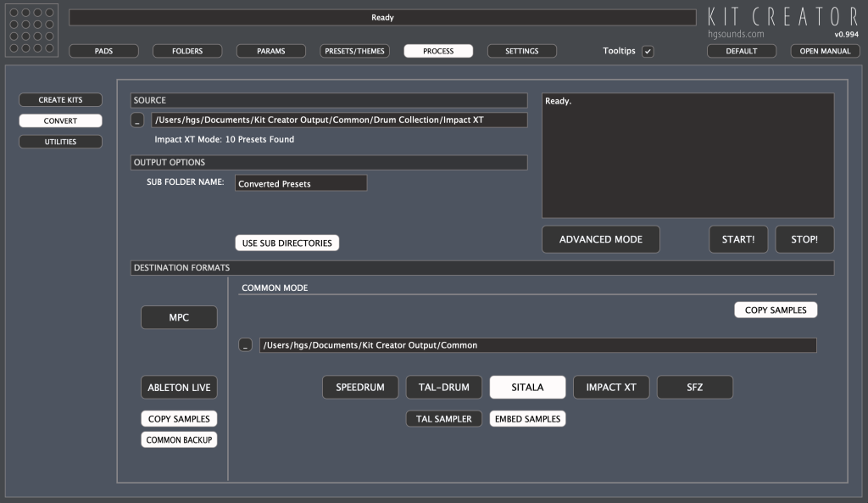The width and height of the screenshot is (868, 503).
Task: Click the v0.994 version label
Action: point(847,34)
